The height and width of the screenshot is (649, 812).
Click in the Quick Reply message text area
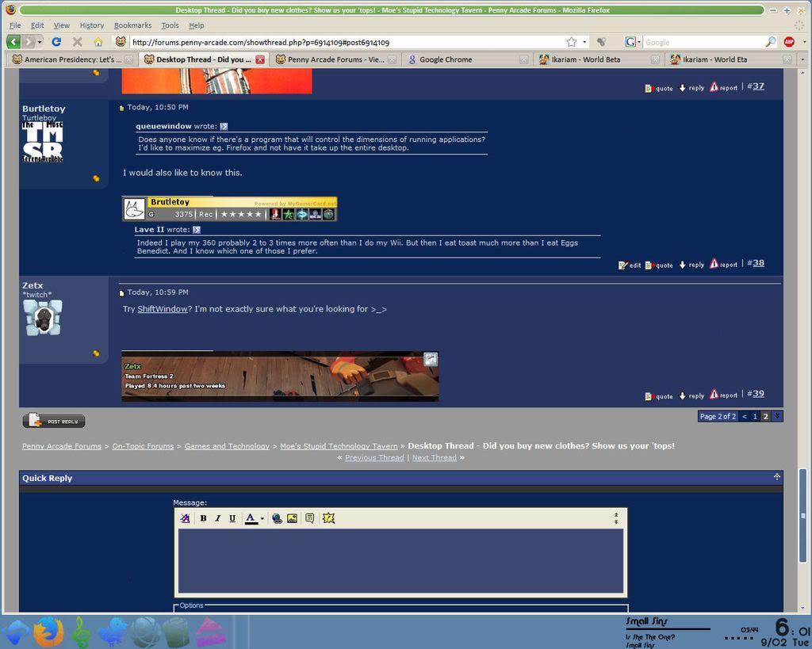point(400,561)
